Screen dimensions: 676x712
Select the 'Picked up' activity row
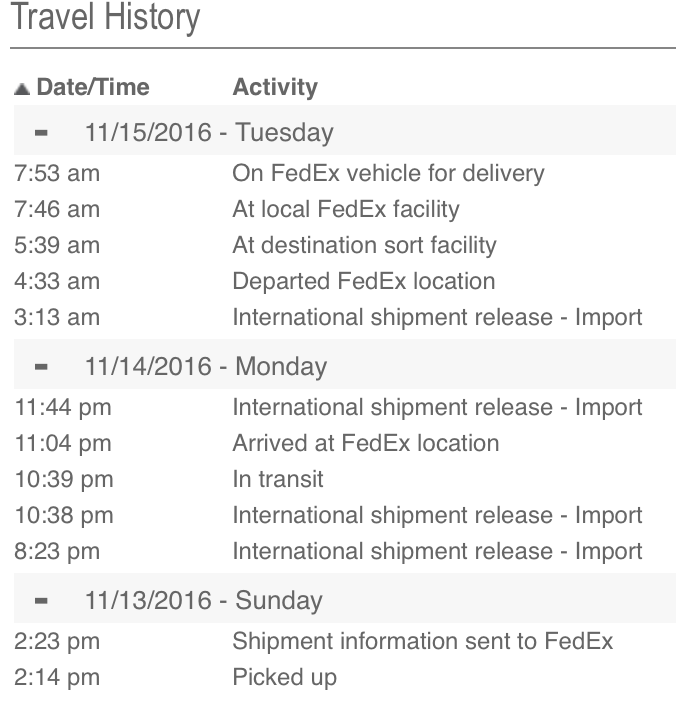click(x=345, y=677)
